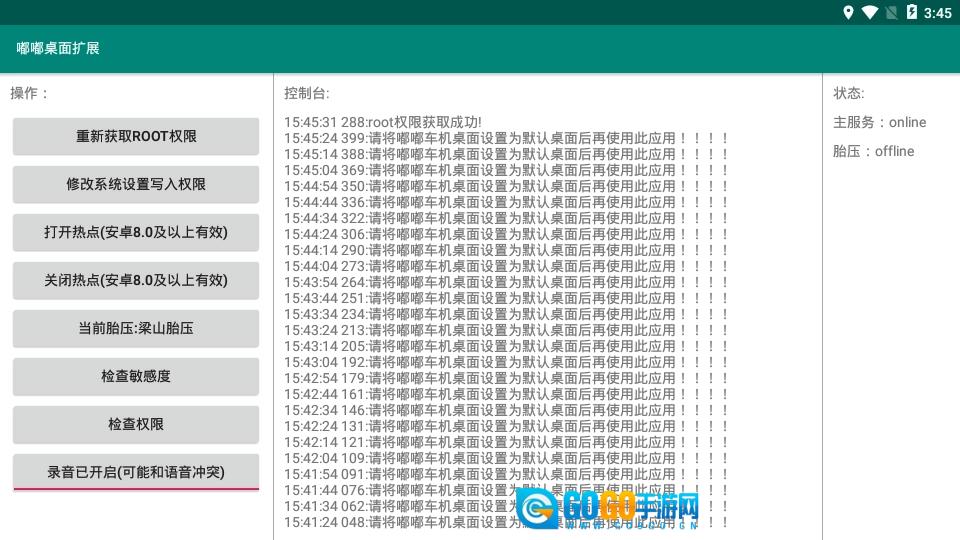The width and height of the screenshot is (960, 540).
Task: Click the 嘟嘟桌面扩展 app title
Action: click(58, 48)
